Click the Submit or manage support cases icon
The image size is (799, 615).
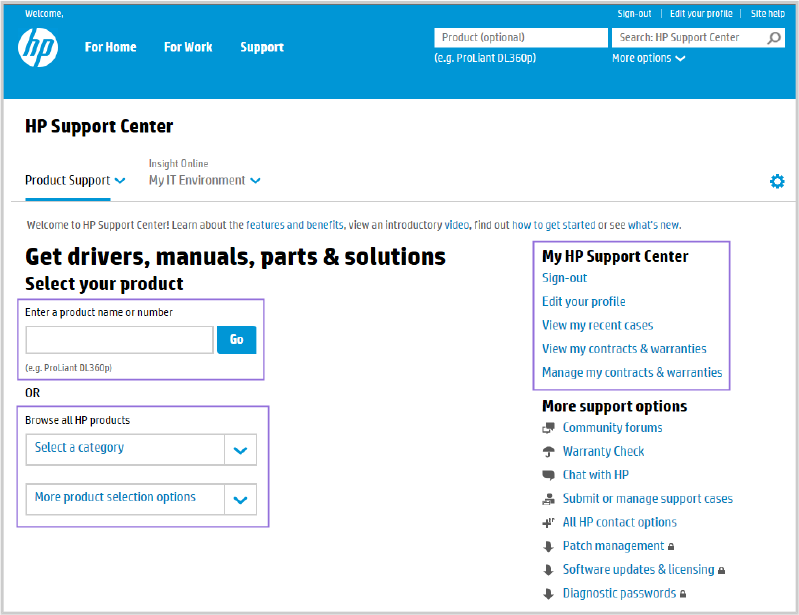[548, 499]
